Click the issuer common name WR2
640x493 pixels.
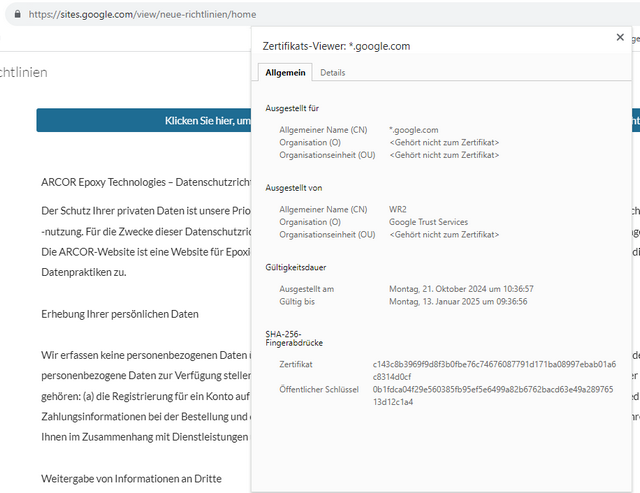[398, 209]
